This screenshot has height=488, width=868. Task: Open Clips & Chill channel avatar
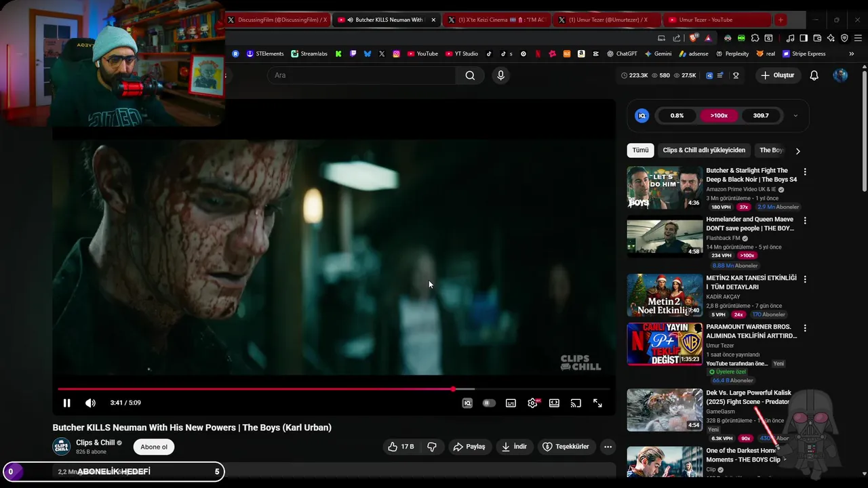point(62,447)
